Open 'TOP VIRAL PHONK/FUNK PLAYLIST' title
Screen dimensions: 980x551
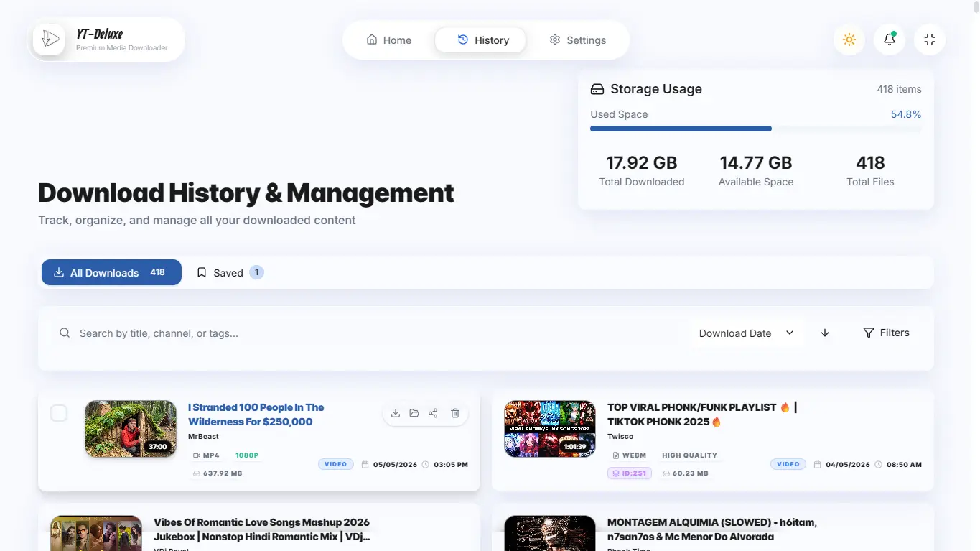coord(702,415)
